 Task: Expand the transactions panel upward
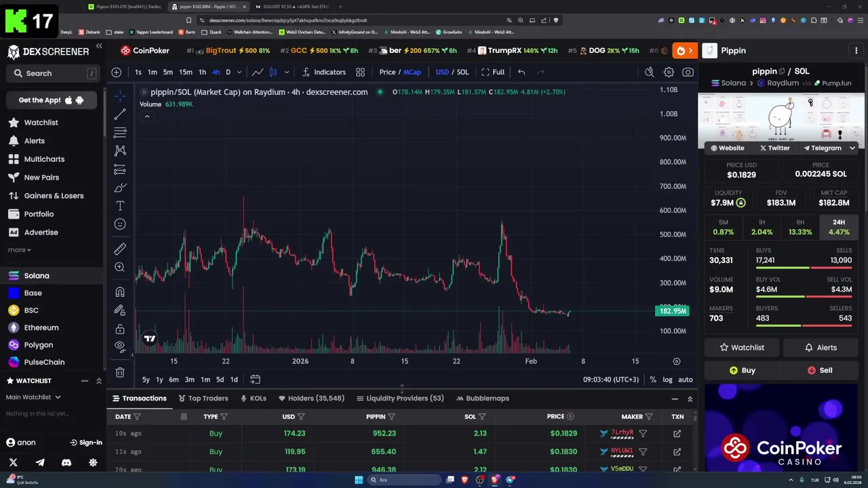pos(690,399)
